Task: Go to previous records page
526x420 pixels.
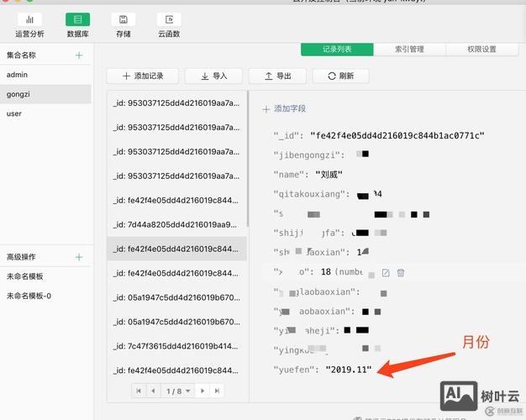Action: [x=153, y=391]
